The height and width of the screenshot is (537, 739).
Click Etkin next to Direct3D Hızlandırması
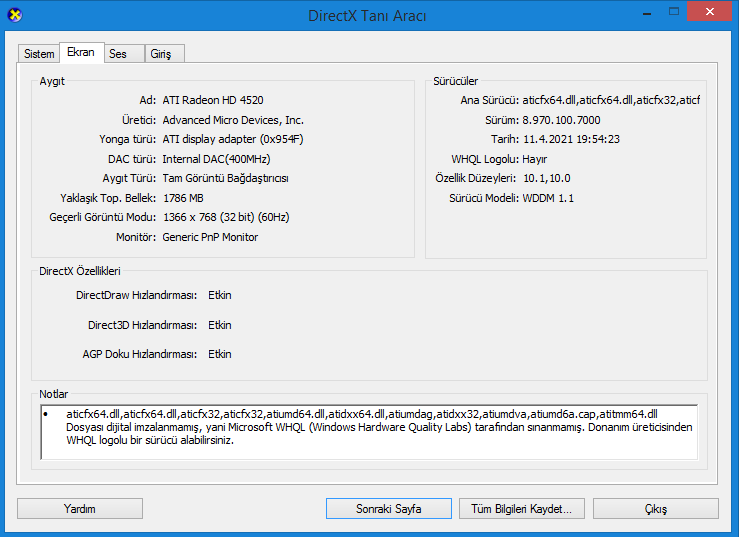pos(220,325)
